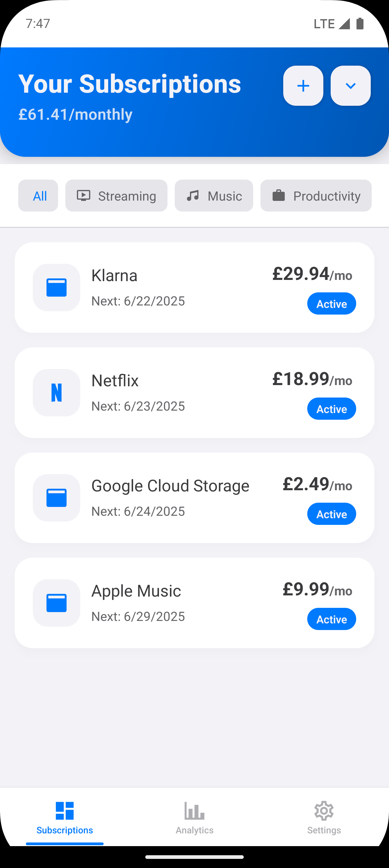Select the All filter chip
Viewport: 389px width, 868px height.
(x=38, y=196)
